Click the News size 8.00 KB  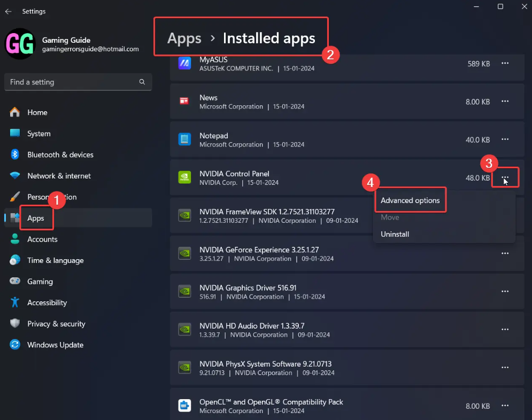477,102
